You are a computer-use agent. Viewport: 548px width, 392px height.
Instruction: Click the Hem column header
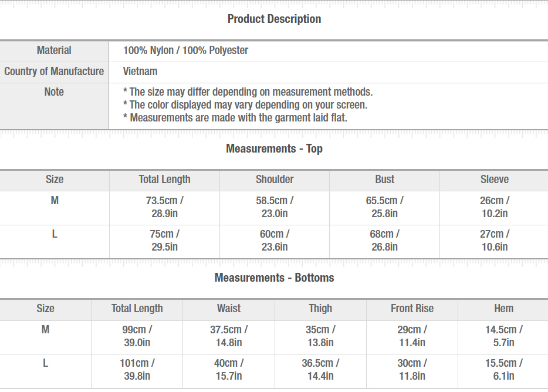[503, 309]
